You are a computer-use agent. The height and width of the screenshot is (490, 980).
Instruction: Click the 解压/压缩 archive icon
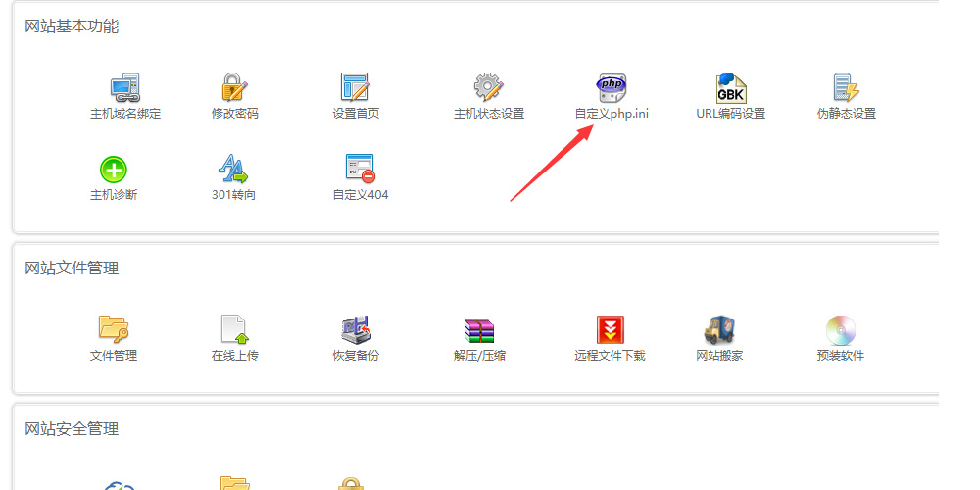[479, 329]
